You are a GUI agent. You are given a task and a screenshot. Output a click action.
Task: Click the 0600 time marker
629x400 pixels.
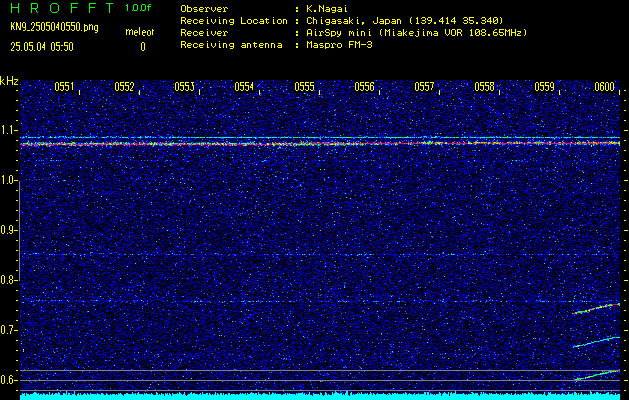[605, 87]
